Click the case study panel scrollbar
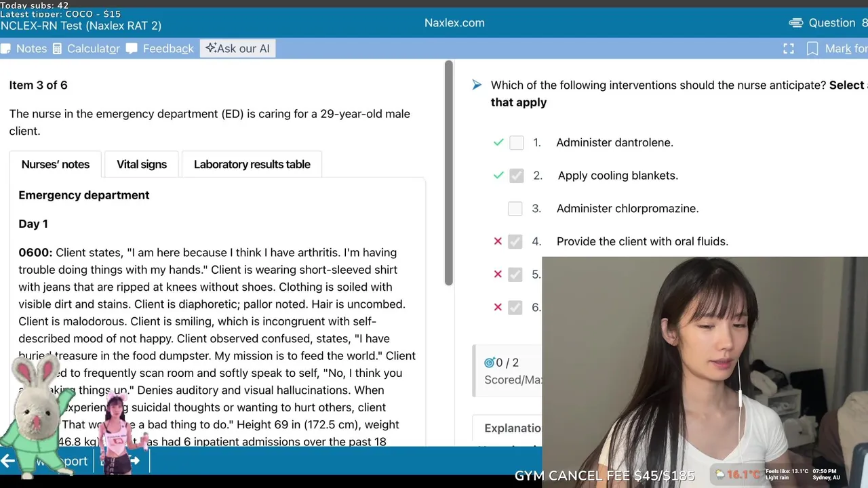 tap(448, 173)
